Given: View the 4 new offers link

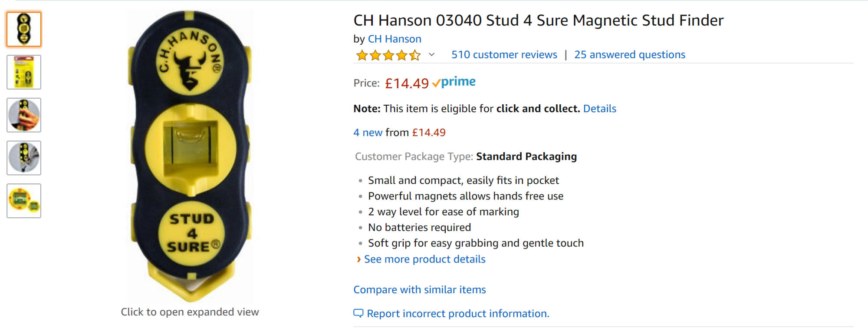Looking at the screenshot, I should tap(368, 133).
